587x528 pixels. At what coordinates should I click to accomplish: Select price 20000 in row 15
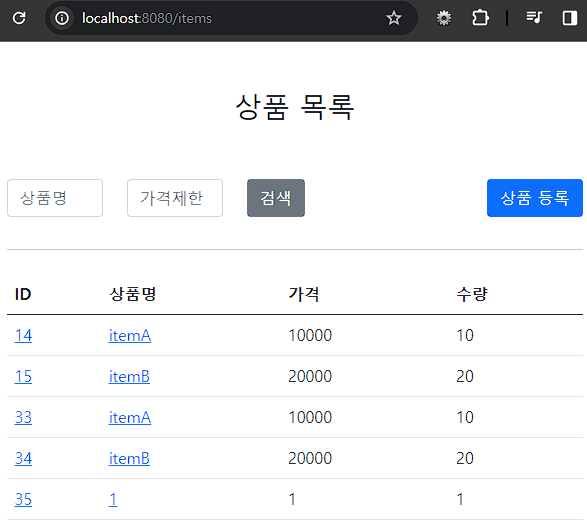pyautogui.click(x=310, y=376)
